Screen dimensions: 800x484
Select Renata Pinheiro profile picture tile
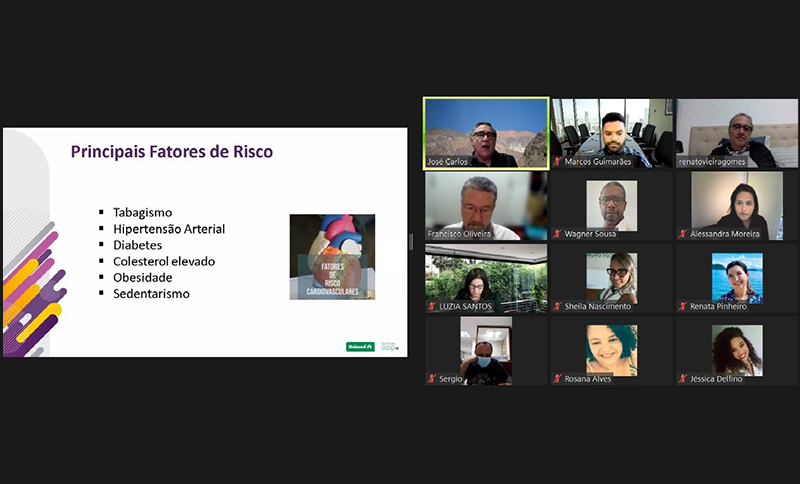pyautogui.click(x=737, y=278)
